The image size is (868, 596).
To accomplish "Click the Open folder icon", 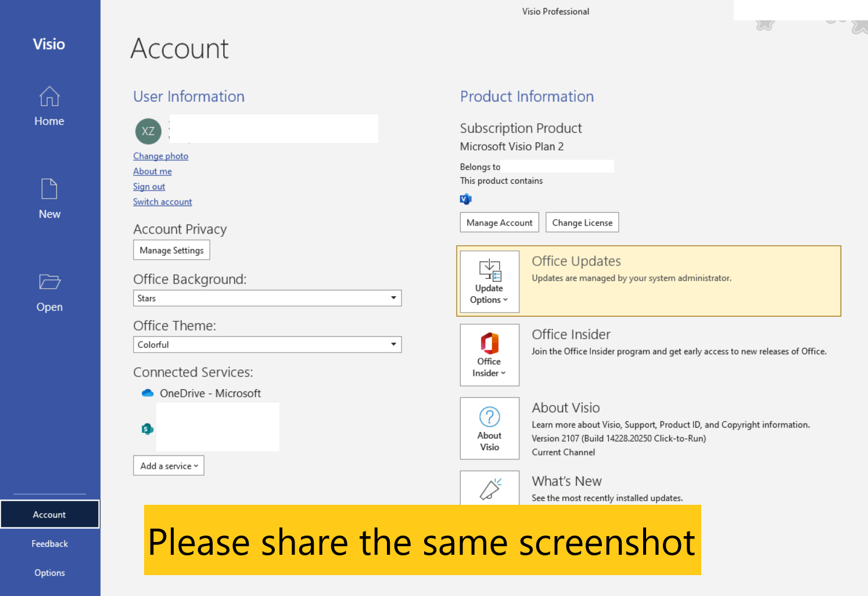I will pyautogui.click(x=49, y=282).
